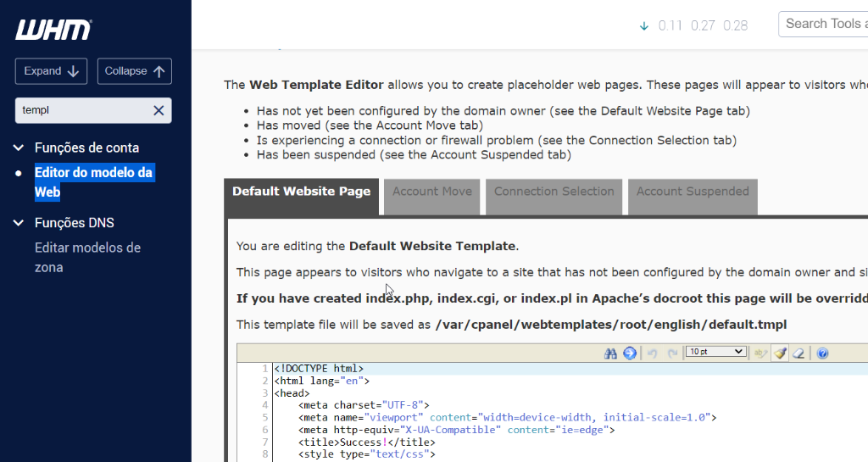Open the 10 pt font size dropdown
Image resolution: width=868 pixels, height=462 pixels.
tap(715, 352)
